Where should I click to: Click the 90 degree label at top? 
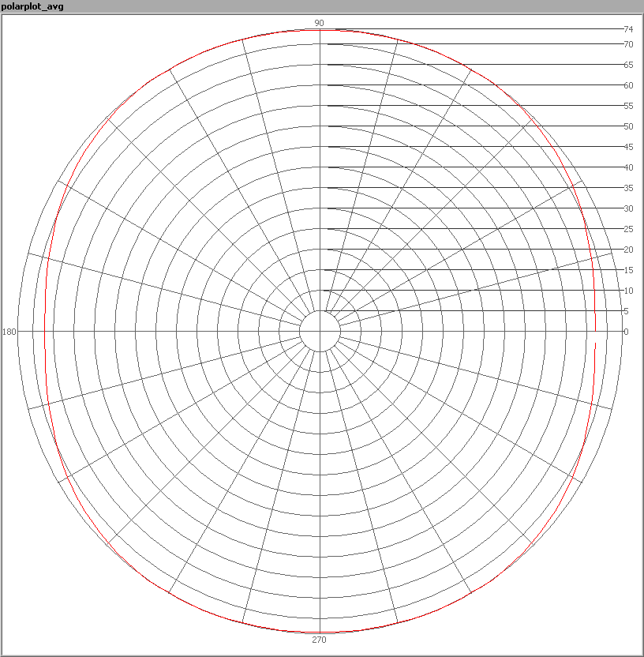320,23
